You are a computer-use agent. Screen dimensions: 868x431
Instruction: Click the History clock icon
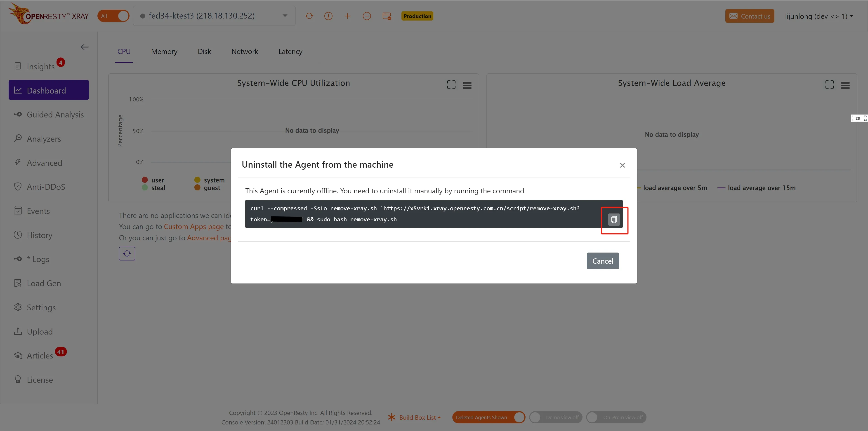point(18,235)
